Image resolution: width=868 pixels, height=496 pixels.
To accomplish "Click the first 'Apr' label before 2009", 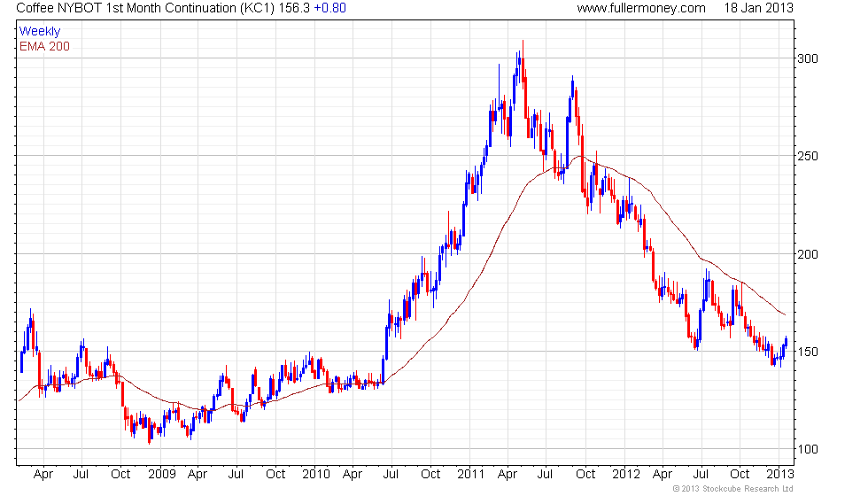I will pyautogui.click(x=43, y=475).
